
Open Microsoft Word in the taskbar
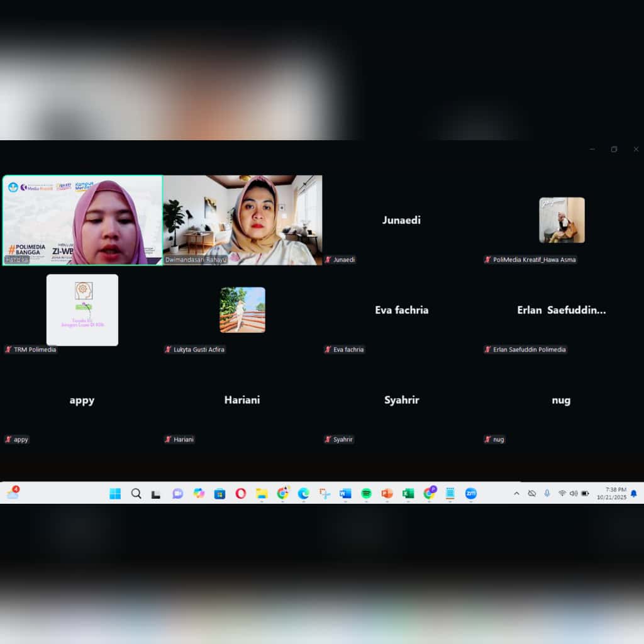[345, 494]
